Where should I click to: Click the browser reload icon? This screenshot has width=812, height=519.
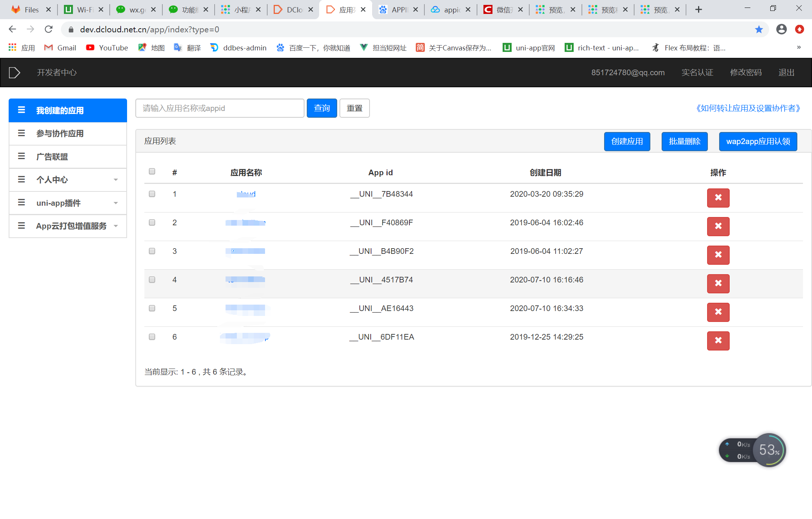(x=48, y=29)
